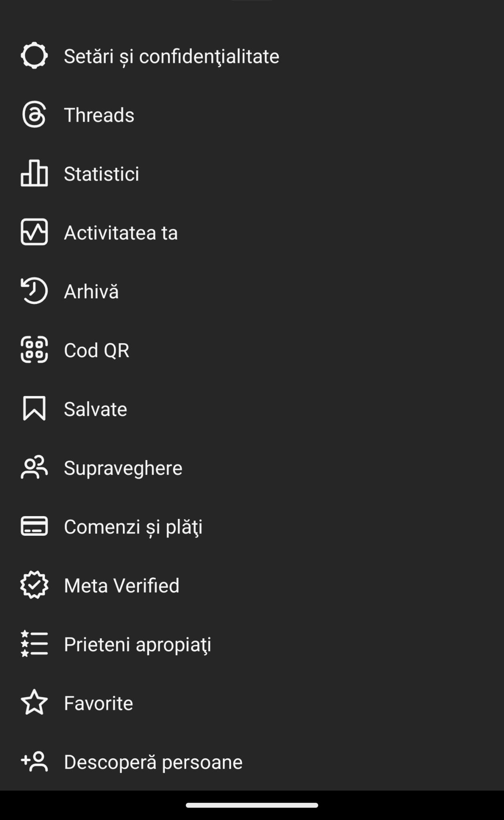The height and width of the screenshot is (820, 504).
Task: Tap the Salvate bookmark icon
Action: click(x=34, y=409)
